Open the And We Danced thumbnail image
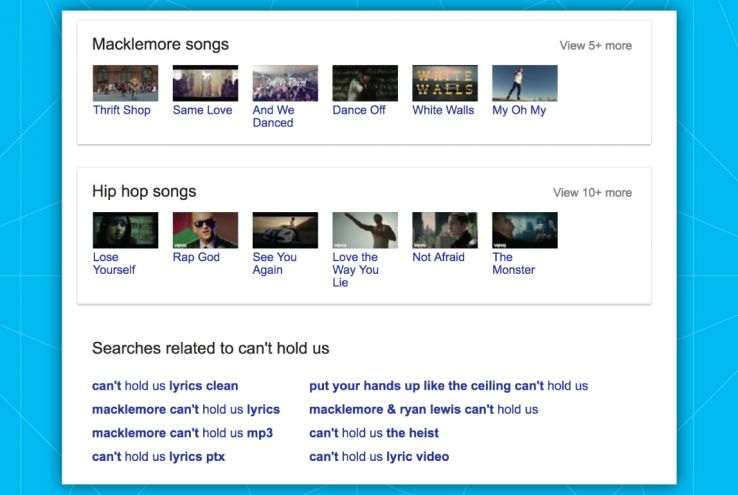The height and width of the screenshot is (495, 738). point(285,83)
